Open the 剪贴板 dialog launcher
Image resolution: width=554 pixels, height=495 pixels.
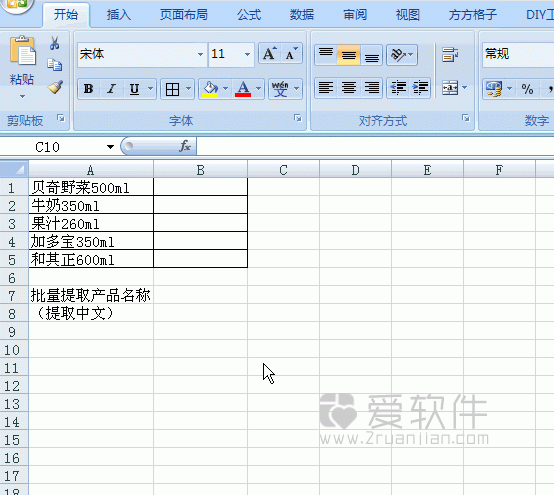coord(61,118)
